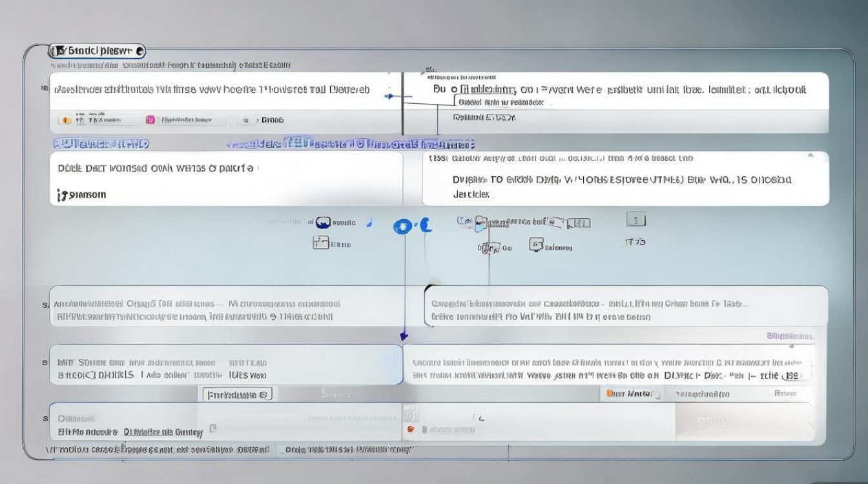Select the large blue circular node icon

click(402, 227)
